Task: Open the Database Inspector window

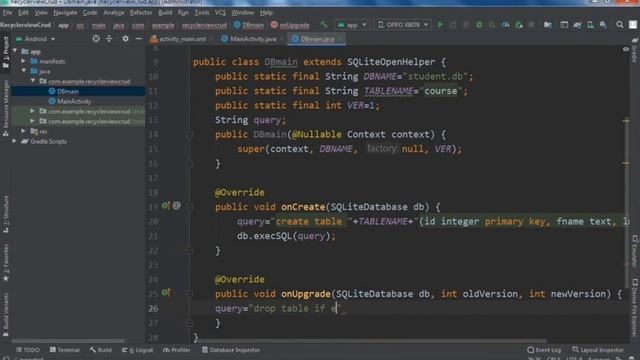Action: pos(231,350)
